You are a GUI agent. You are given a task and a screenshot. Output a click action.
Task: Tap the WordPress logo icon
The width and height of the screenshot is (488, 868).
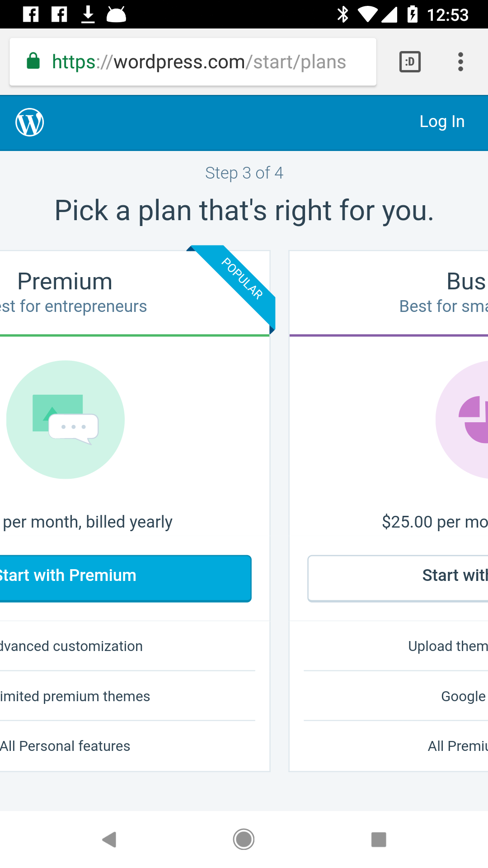tap(30, 122)
